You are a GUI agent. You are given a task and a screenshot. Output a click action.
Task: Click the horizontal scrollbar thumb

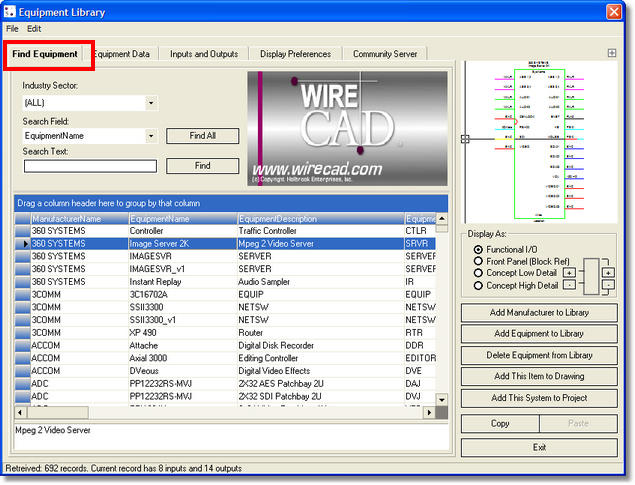point(58,413)
